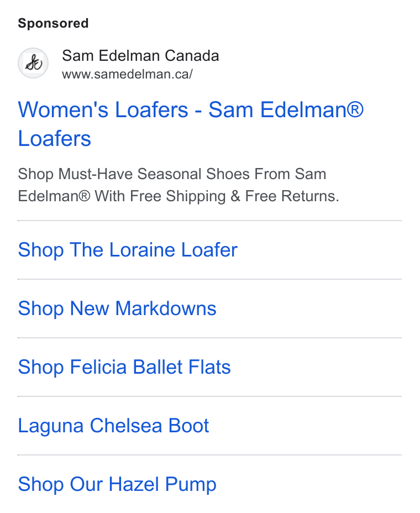The height and width of the screenshot is (513, 420).
Task: Visit the www.samedelman.ca URL text
Action: click(127, 74)
